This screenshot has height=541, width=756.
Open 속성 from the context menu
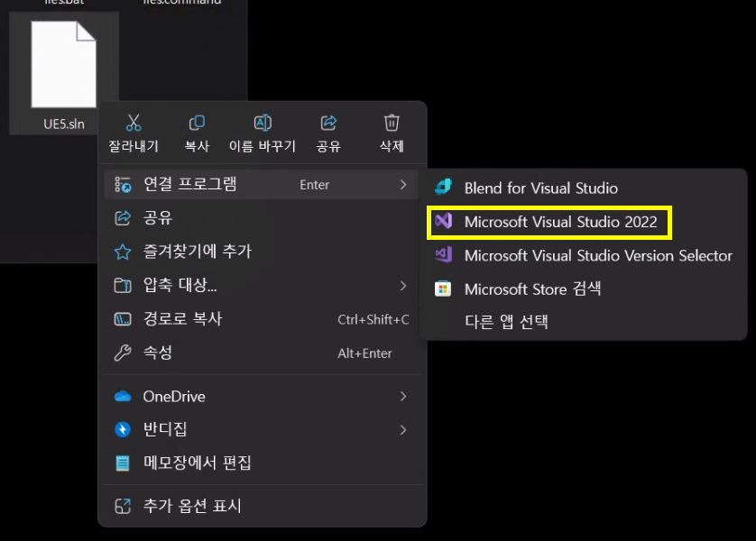[263, 353]
